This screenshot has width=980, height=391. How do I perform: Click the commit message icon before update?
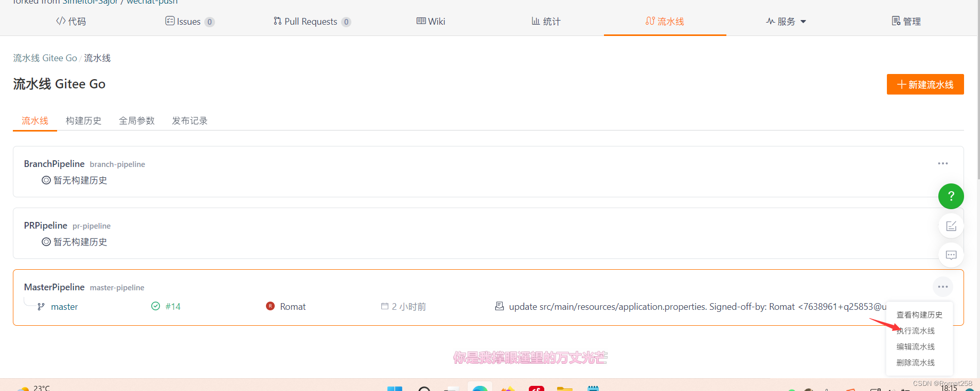click(499, 306)
